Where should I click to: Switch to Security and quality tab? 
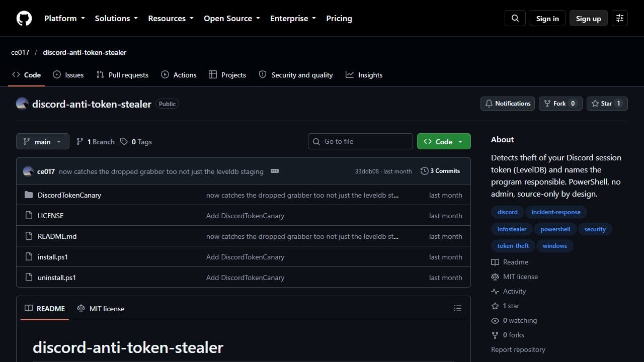coord(296,75)
